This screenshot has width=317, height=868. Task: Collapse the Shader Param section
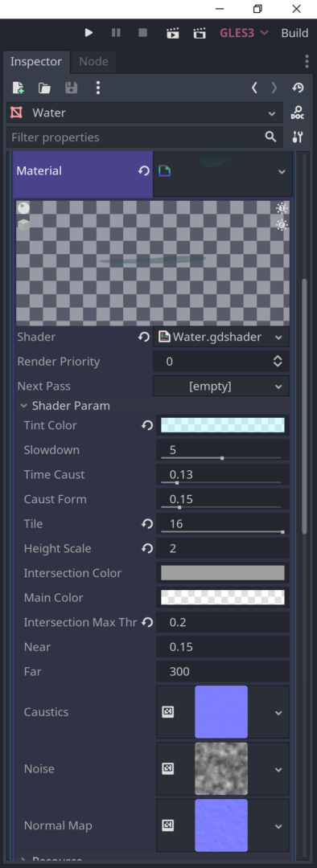coord(65,406)
